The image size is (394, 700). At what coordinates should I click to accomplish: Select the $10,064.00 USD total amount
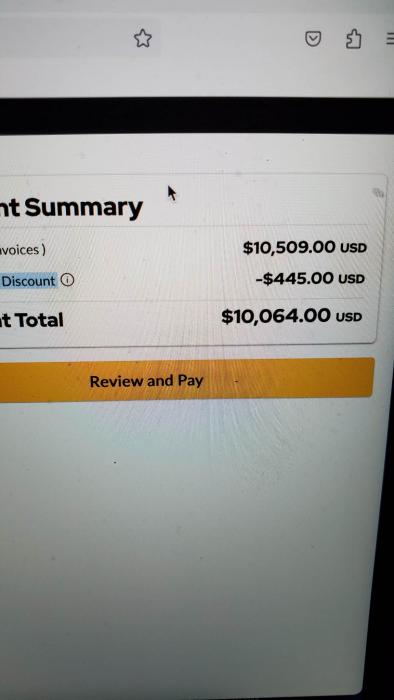[x=291, y=316]
